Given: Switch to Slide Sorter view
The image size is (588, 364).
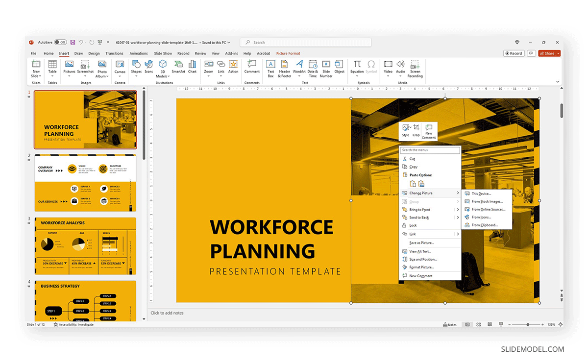Looking at the screenshot, I should pos(478,324).
